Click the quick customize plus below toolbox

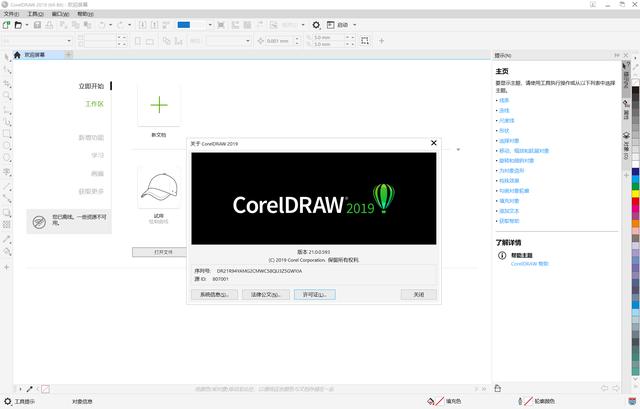(7, 267)
